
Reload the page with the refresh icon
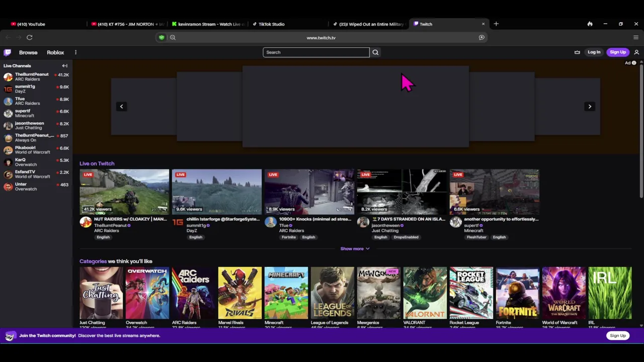pyautogui.click(x=30, y=37)
